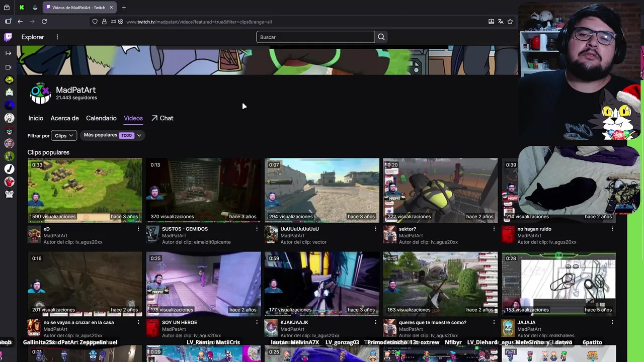Close the Vídeos de MadPatArt tab

tap(111, 8)
